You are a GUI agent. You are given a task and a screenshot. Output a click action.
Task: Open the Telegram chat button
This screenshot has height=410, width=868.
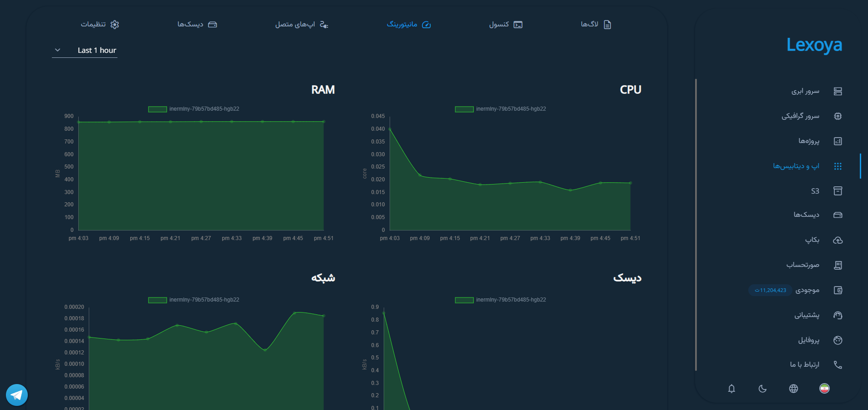(x=17, y=395)
